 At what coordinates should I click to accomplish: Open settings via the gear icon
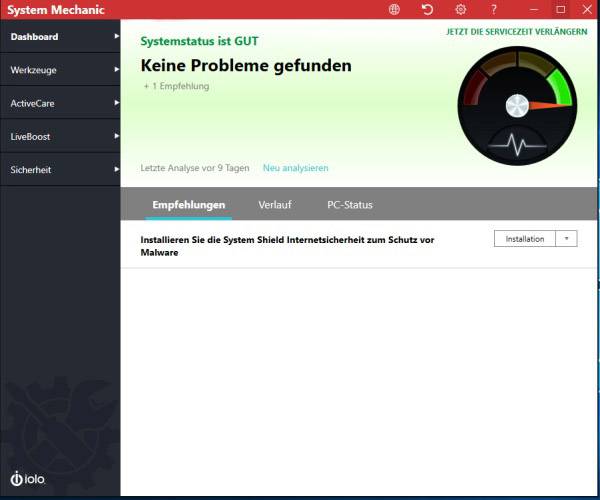coord(461,9)
